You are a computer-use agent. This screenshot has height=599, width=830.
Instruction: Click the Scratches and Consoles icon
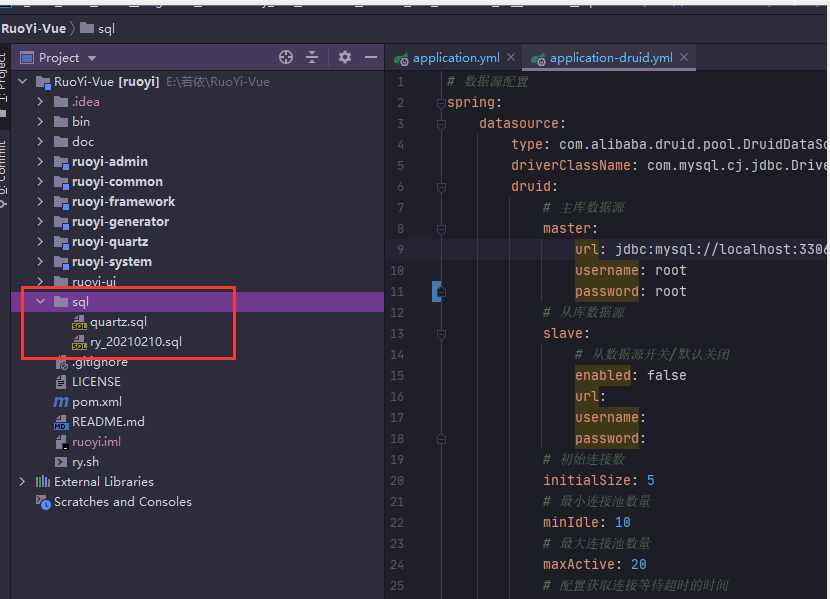pyautogui.click(x=43, y=502)
